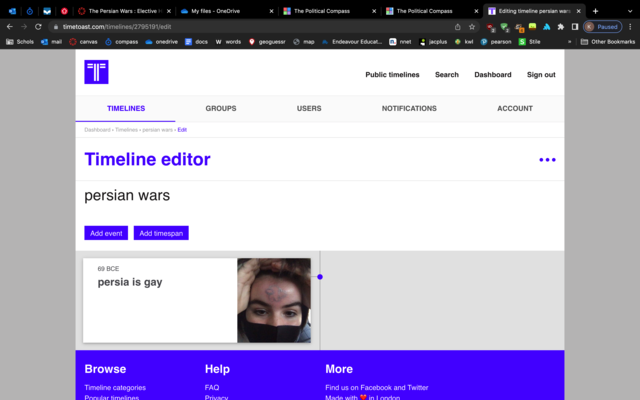
Task: Select the TIMELINES tab
Action: [x=126, y=109]
